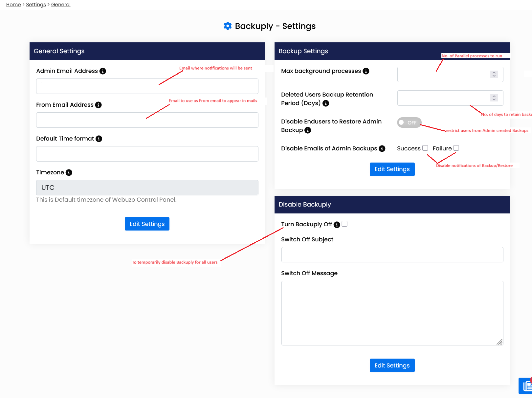
Task: Click the Max background processes stepper arrows
Action: [494, 74]
